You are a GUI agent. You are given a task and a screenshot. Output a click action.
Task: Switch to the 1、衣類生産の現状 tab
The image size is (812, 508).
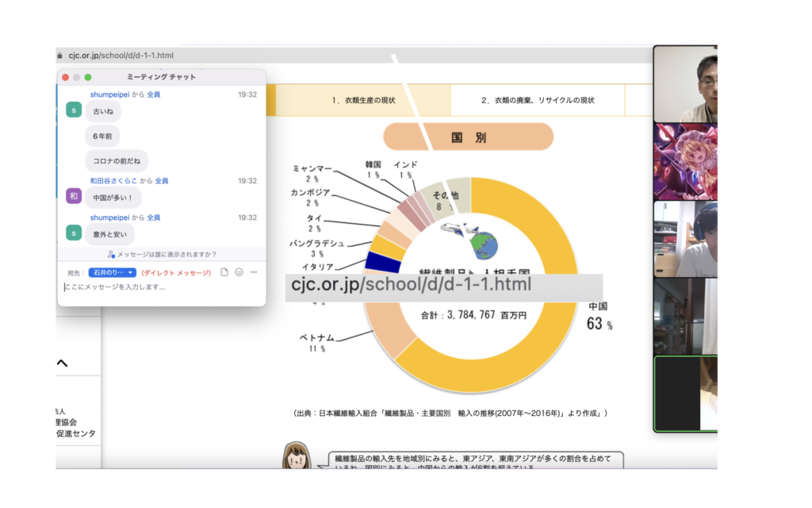click(x=363, y=100)
